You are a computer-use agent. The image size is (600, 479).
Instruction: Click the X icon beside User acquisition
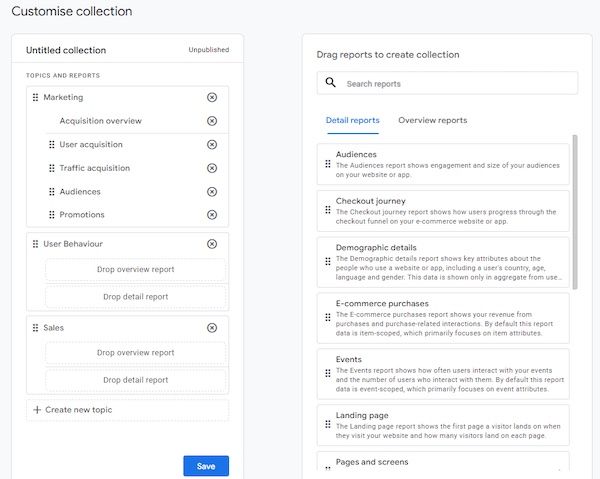[211, 145]
